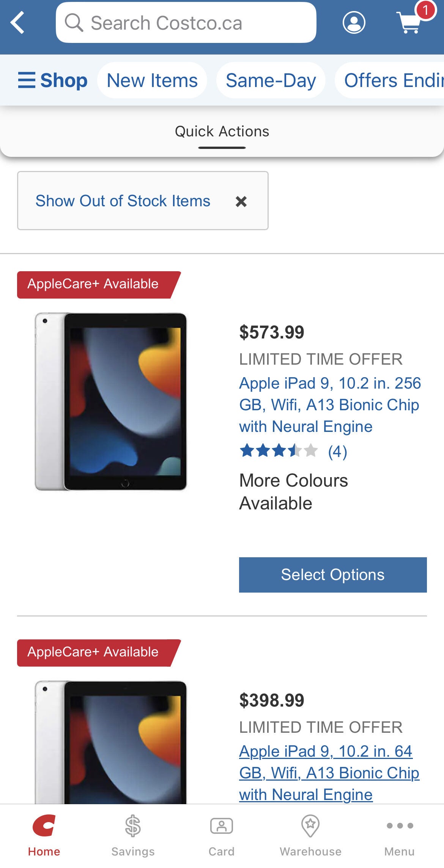
Task: Tap the star rating showing (4) reviews
Action: coord(292,452)
